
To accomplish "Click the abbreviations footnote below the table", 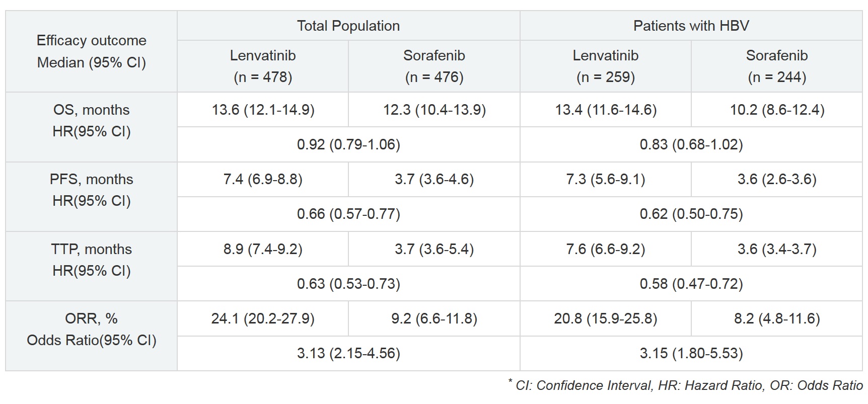I will click(x=688, y=385).
